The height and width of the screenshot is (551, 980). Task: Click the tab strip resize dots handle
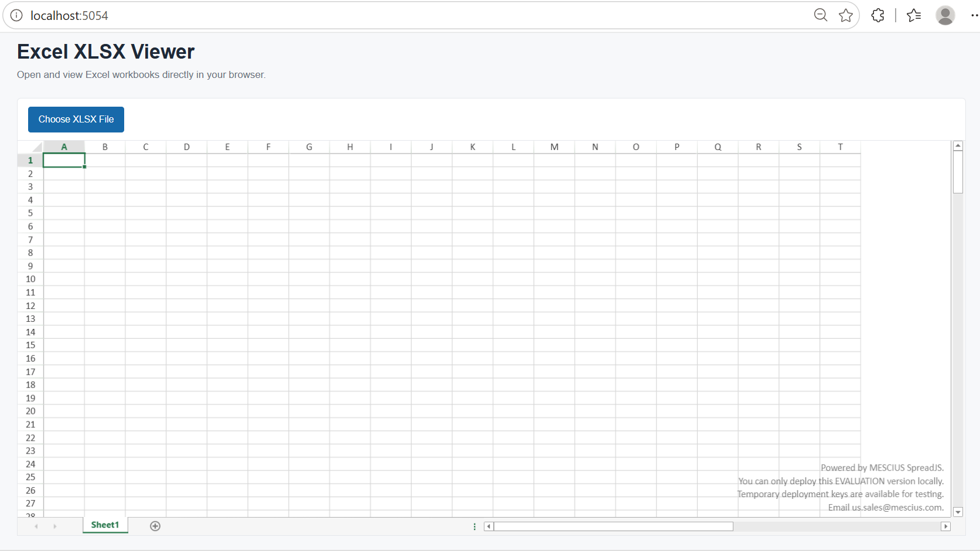(x=474, y=526)
